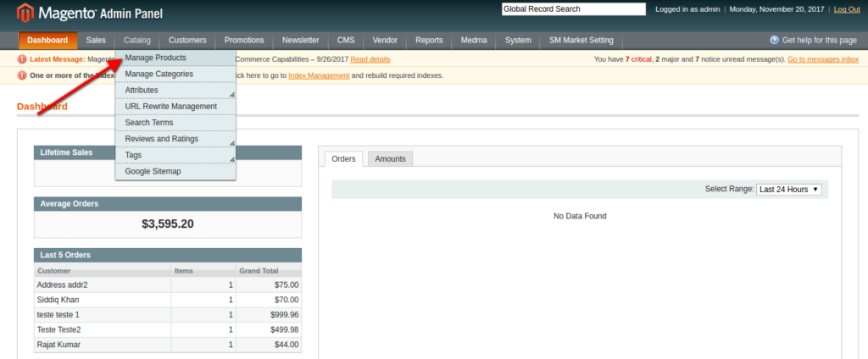Expand the Tags submenu
This screenshot has height=359, width=868.
coord(176,155)
